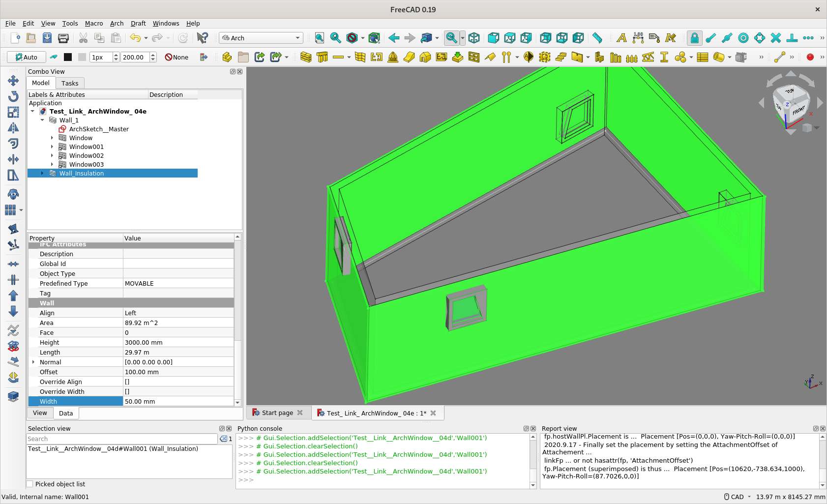Select the Arch Structure tool
Screen dimensions: 827x504
(x=322, y=57)
